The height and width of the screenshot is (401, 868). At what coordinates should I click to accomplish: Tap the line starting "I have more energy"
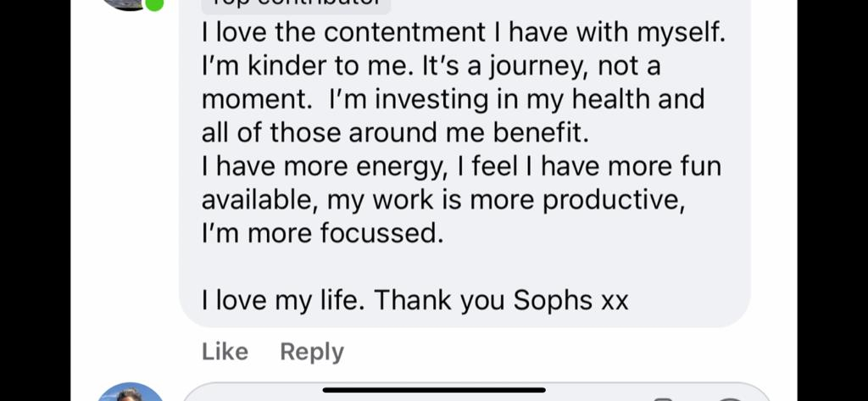(x=461, y=166)
